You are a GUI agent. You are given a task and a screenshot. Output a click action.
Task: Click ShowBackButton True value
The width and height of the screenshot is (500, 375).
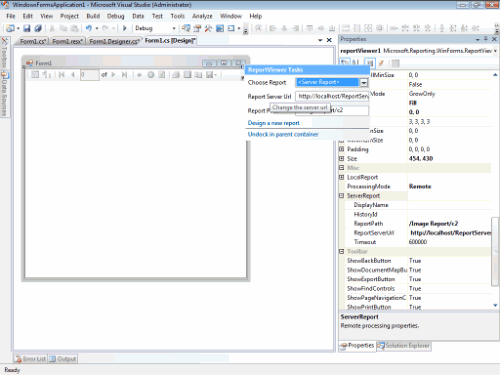point(415,261)
